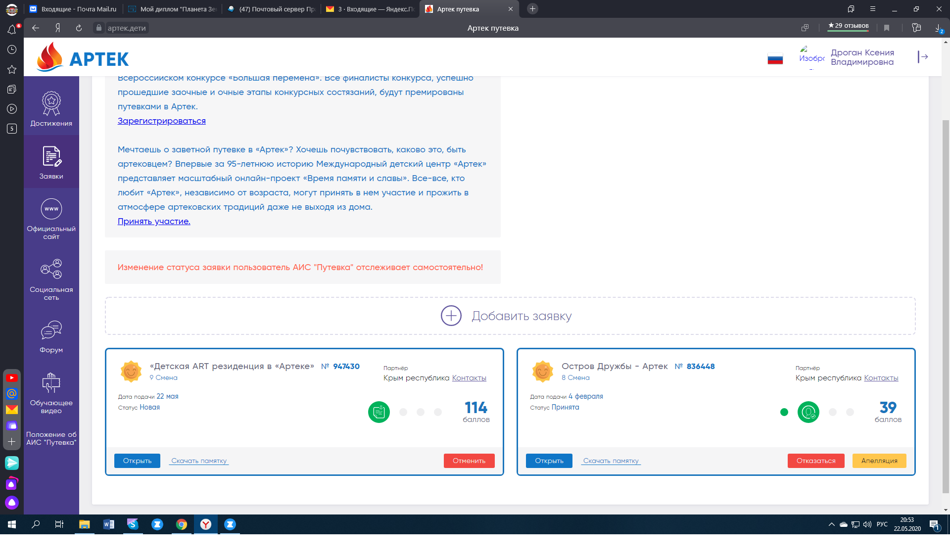Image resolution: width=950 pixels, height=560 pixels.
Task: Open Windows Start menu
Action: (x=12, y=524)
